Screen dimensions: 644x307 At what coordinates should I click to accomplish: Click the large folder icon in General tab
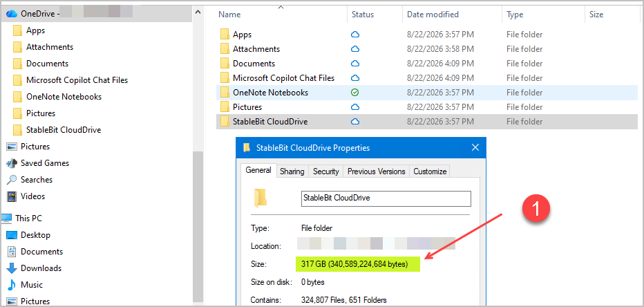(x=261, y=197)
